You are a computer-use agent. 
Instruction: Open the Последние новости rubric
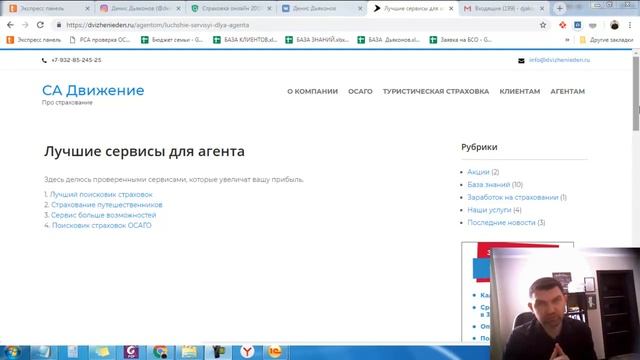501,222
